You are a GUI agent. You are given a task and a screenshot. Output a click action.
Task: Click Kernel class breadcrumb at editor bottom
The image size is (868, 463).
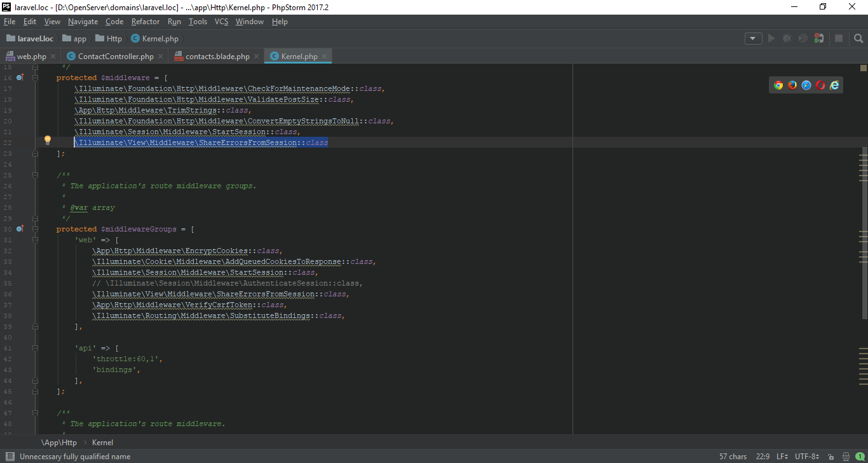(x=102, y=443)
